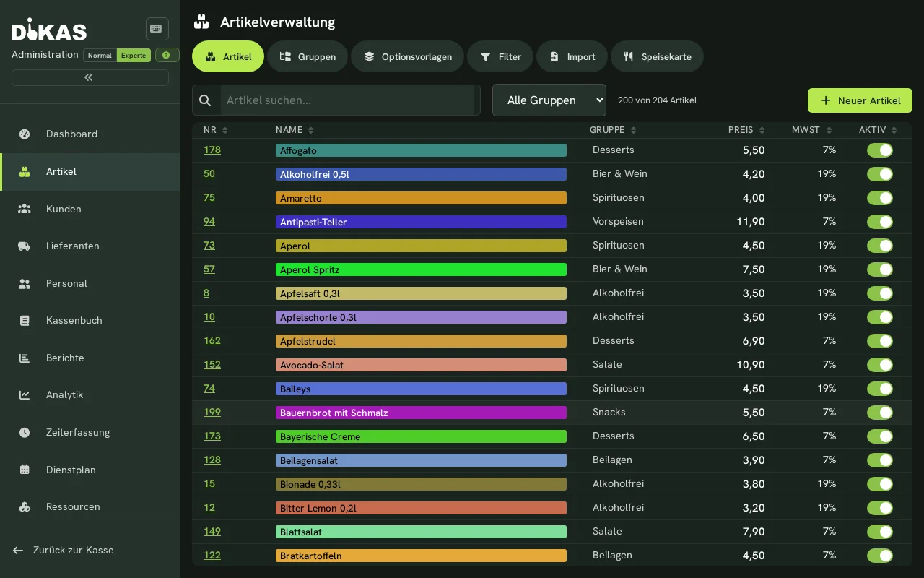Viewport: 924px width, 578px height.
Task: Click the Artikel sidebar icon
Action: click(25, 171)
